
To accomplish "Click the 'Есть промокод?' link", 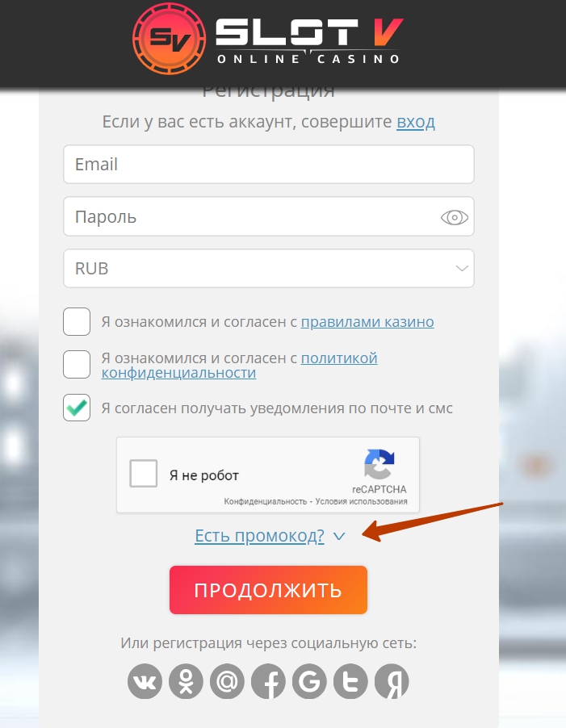I will (259, 536).
